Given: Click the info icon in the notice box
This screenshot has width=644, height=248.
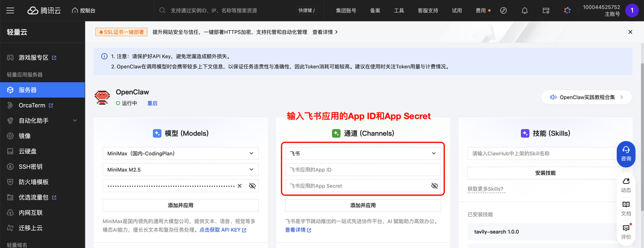Looking at the screenshot, I should (104, 56).
